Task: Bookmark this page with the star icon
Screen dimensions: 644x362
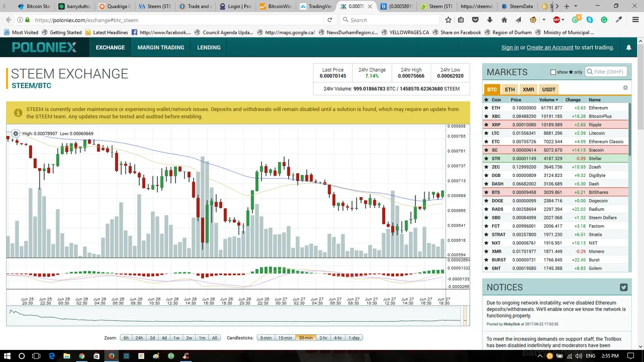Action: [448, 20]
